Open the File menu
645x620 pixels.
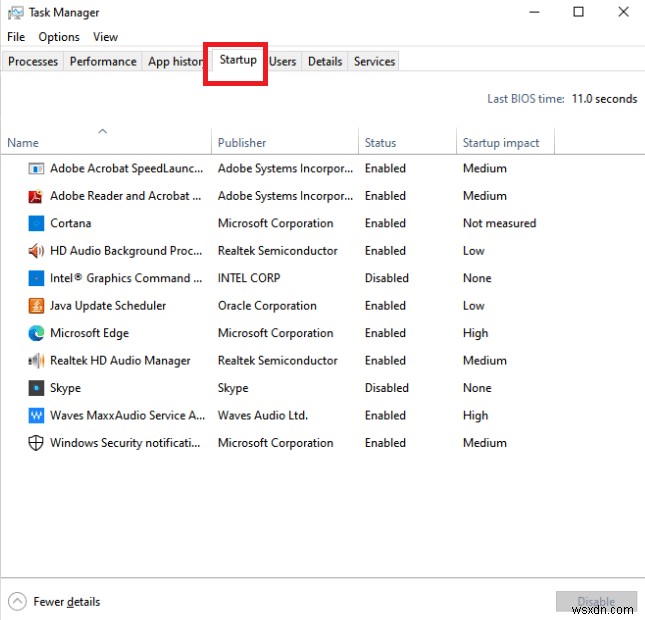click(16, 37)
